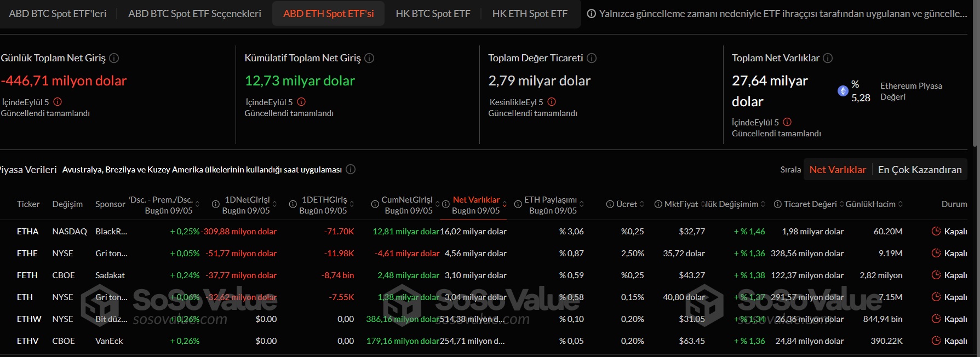Click clock status icon in ETHE row
This screenshot has width=980, height=357.
[x=936, y=253]
